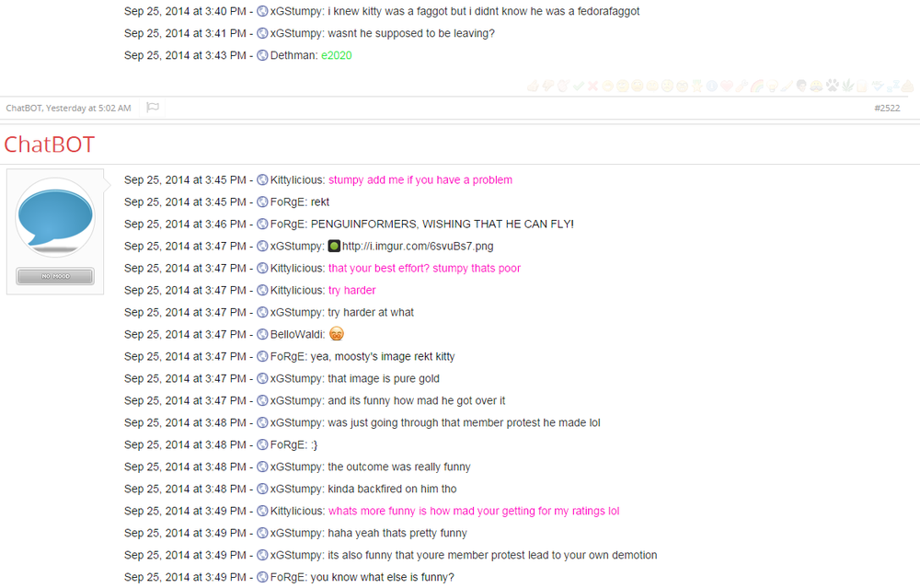The width and height of the screenshot is (920, 588).
Task: Rate post with heart icon
Action: pos(727,86)
